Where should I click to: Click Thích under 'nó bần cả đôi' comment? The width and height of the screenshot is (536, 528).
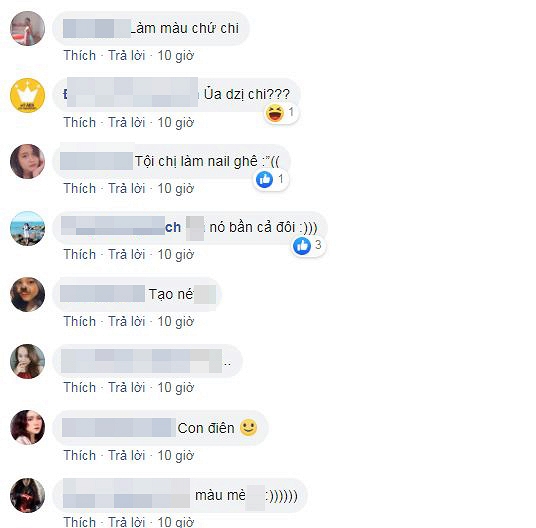[x=80, y=254]
